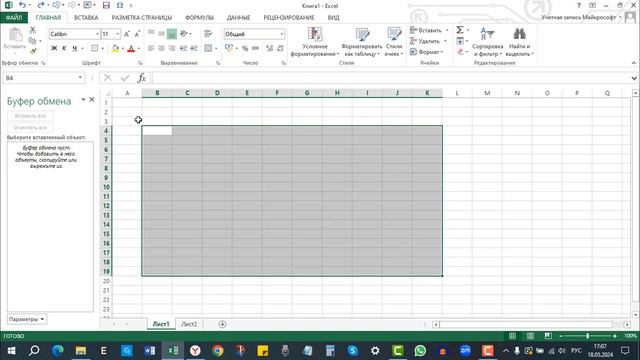
Task: Toggle top vertical alignment
Action: click(151, 33)
